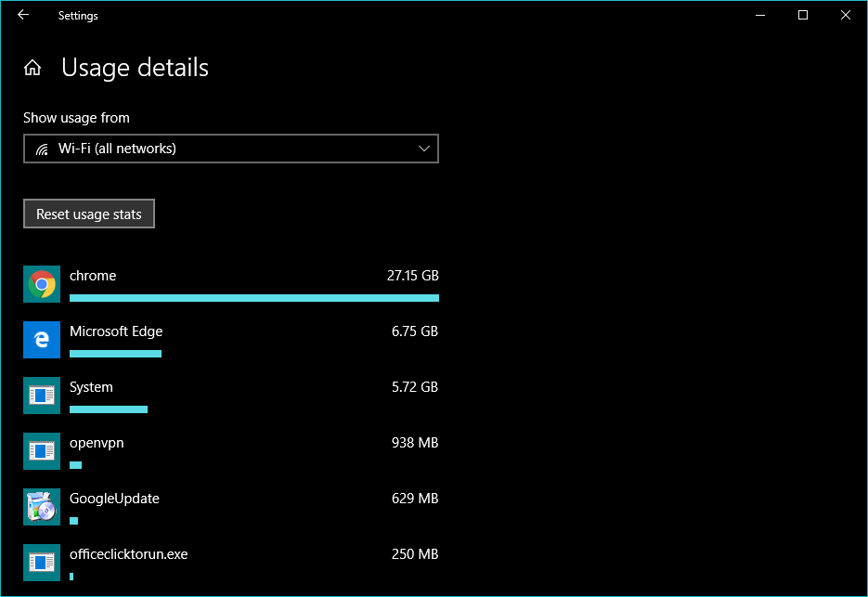Click the officeclicktorun.exe name label
The height and width of the screenshot is (597, 868).
(x=128, y=554)
